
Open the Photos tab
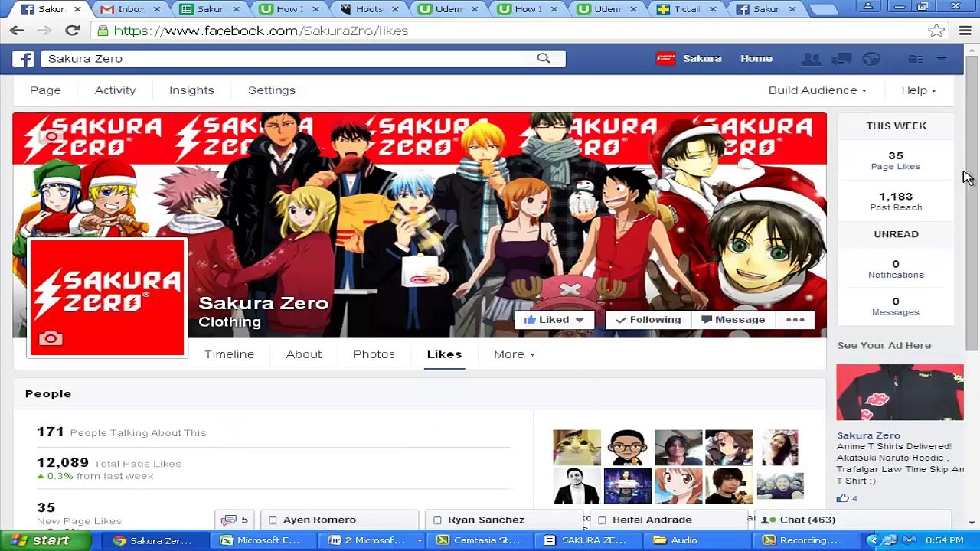(x=374, y=354)
